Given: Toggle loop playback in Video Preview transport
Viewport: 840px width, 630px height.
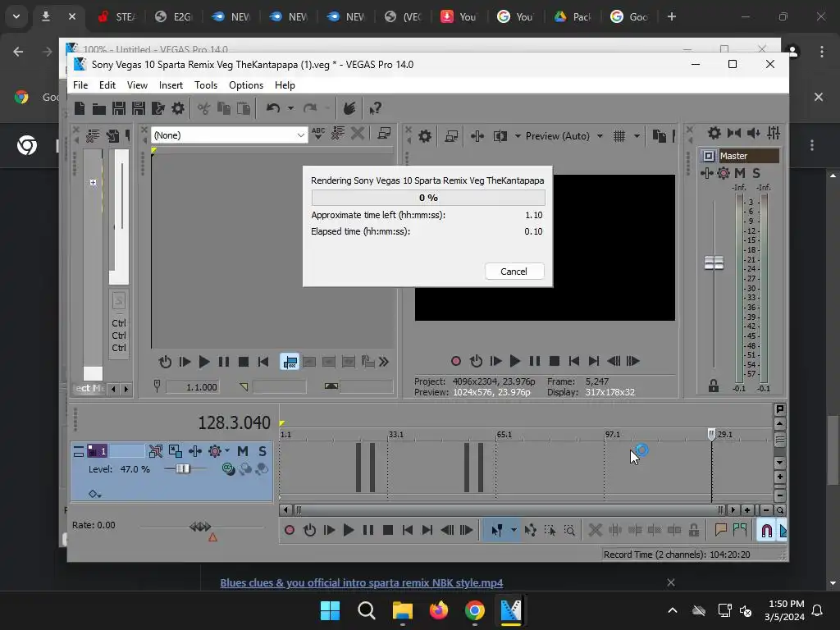Looking at the screenshot, I should 476,361.
